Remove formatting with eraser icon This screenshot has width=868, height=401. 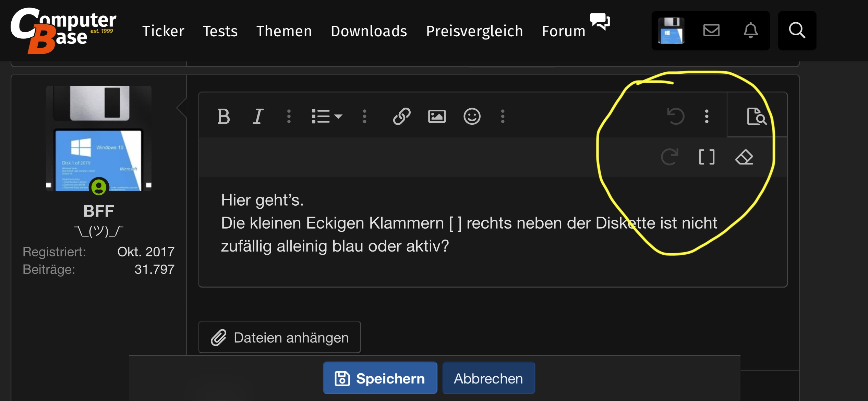pos(744,157)
